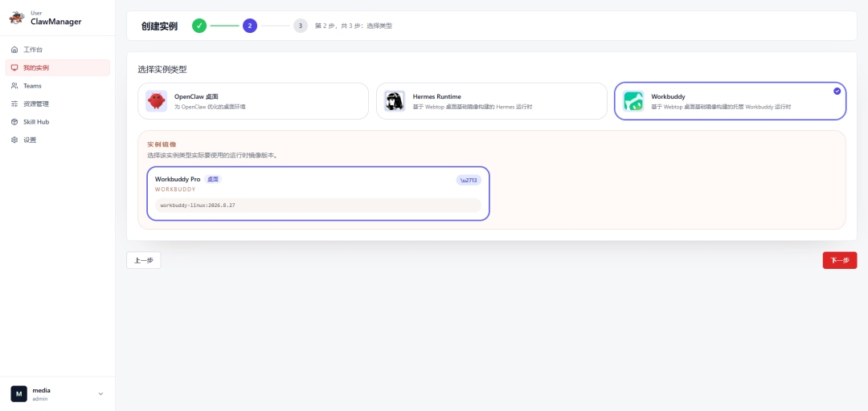Click the step 2 indicator circle
The width and height of the screenshot is (868, 411).
click(250, 26)
